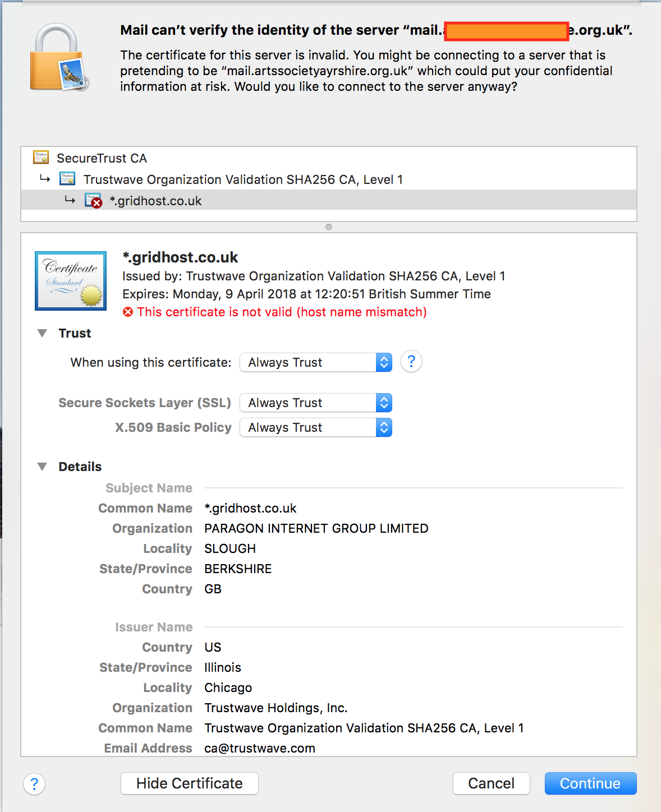The height and width of the screenshot is (812, 661).
Task: Open Secure Sockets Layer (SSL) trust dropdown
Action: click(316, 403)
